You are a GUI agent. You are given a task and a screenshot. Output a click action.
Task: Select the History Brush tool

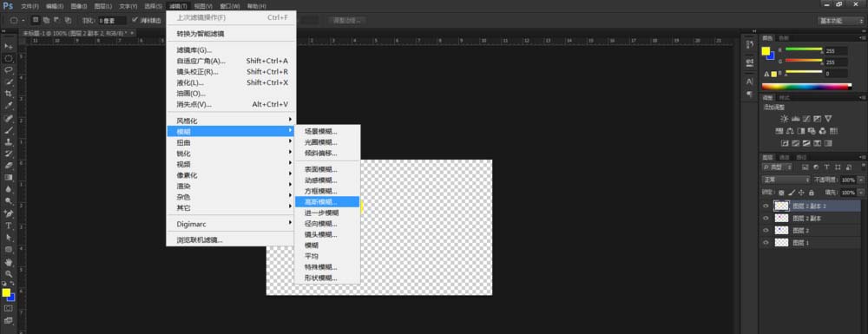point(9,154)
